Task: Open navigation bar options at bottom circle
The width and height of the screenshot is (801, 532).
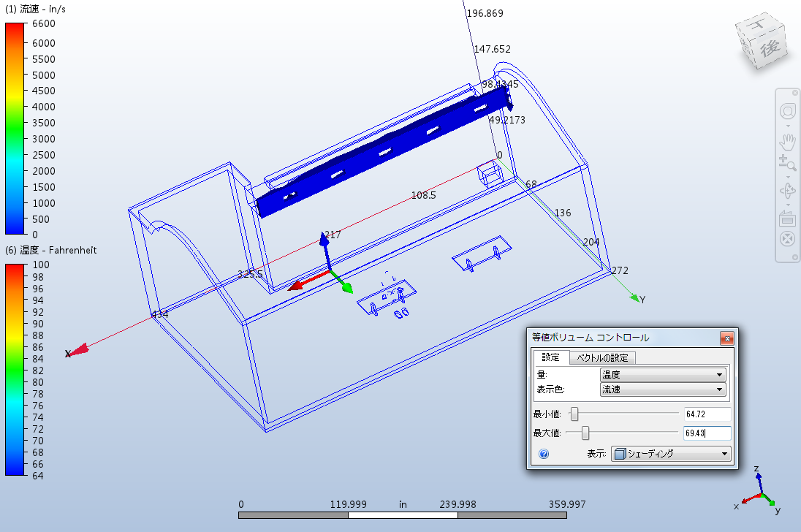Action: coord(795,257)
